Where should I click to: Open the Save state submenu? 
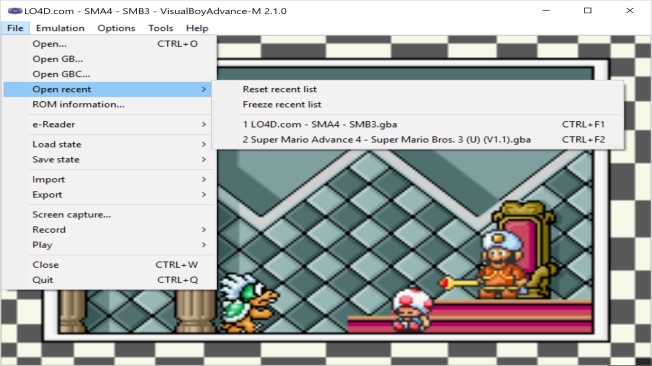109,160
